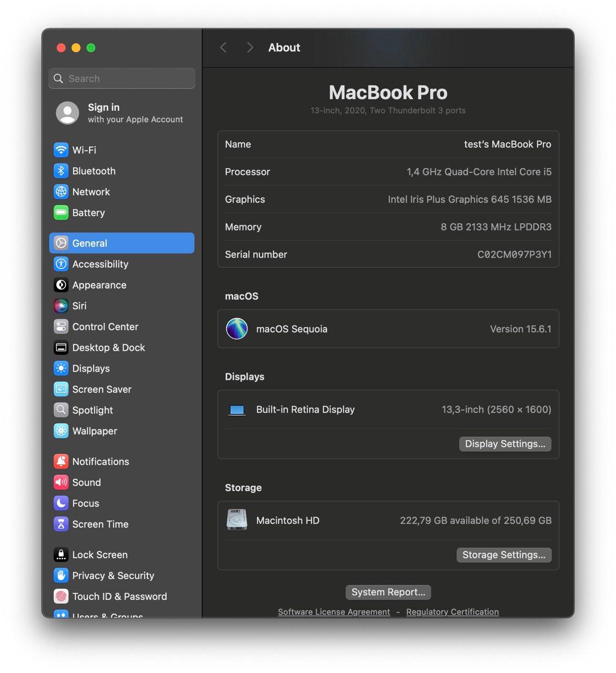Click the Control Center icon
The image size is (616, 673).
pos(105,327)
